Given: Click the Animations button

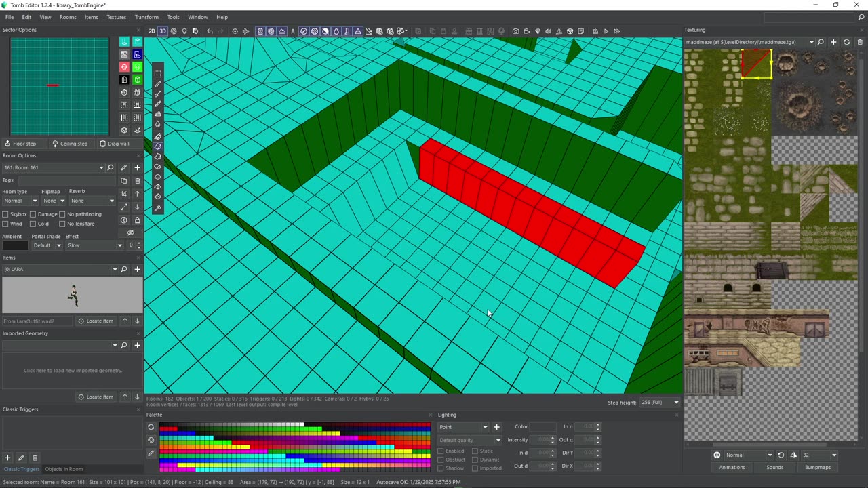Looking at the screenshot, I should (x=732, y=467).
